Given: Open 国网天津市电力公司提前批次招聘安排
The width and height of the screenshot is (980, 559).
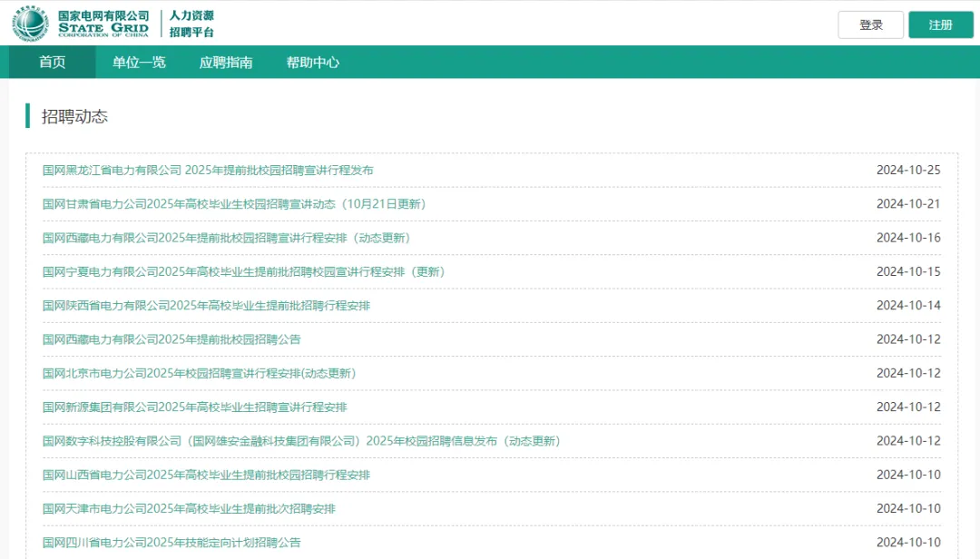Looking at the screenshot, I should pos(189,508).
